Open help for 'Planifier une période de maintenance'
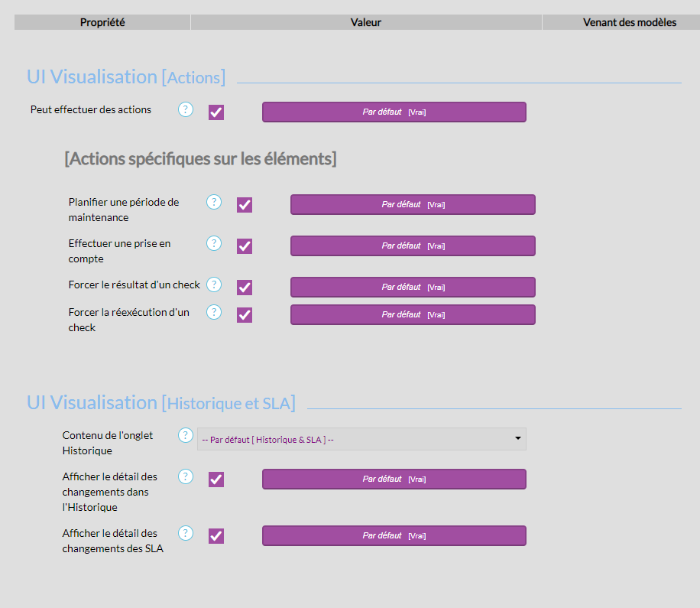 (214, 202)
